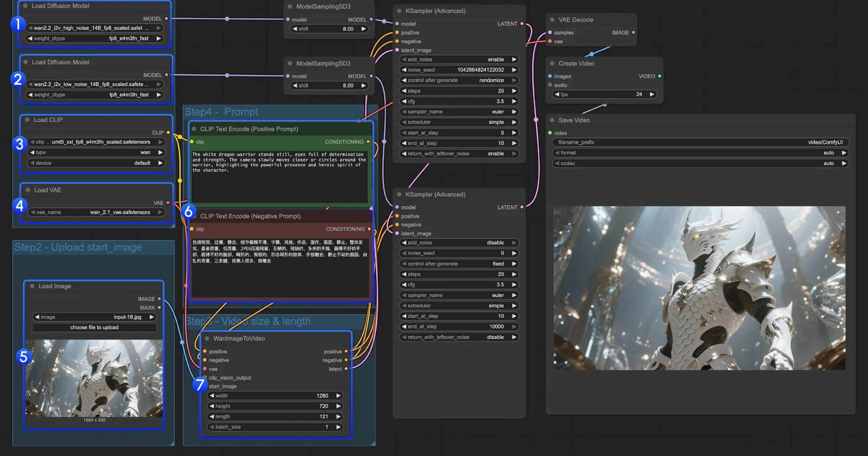Collapse the VAE Decode node dot
This screenshot has height=456, width=868.
click(552, 20)
